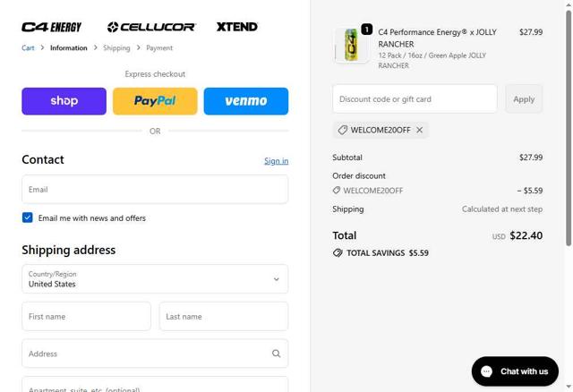Click the Email input field

155,190
